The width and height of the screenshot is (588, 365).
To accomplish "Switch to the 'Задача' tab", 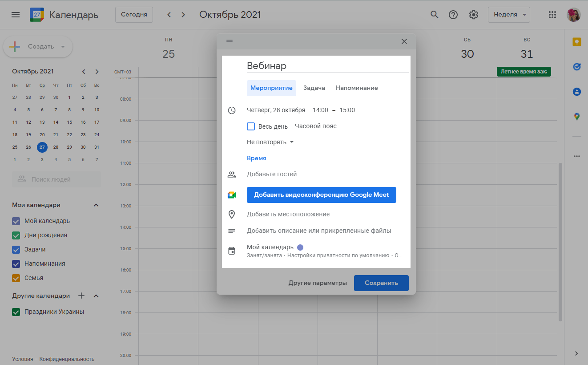I will tap(314, 88).
